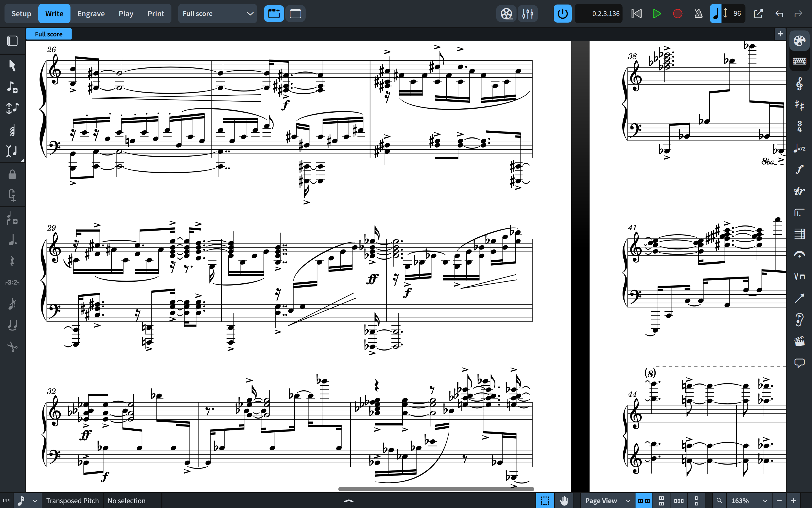Open the Full score layout dropdown

coord(217,14)
